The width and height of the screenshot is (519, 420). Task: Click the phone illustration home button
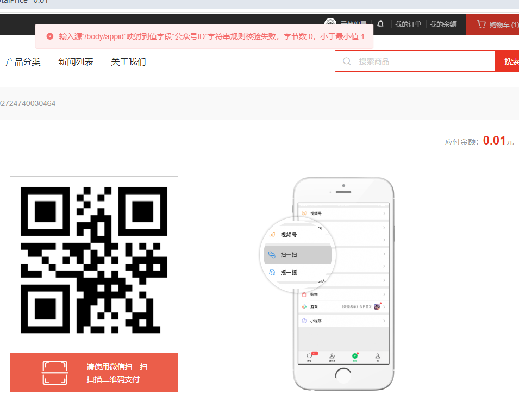(343, 375)
